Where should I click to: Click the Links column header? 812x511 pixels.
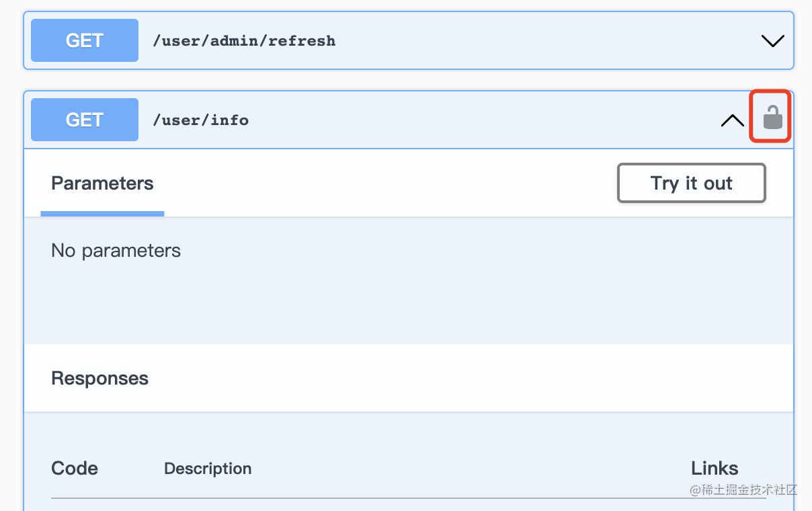click(x=715, y=469)
